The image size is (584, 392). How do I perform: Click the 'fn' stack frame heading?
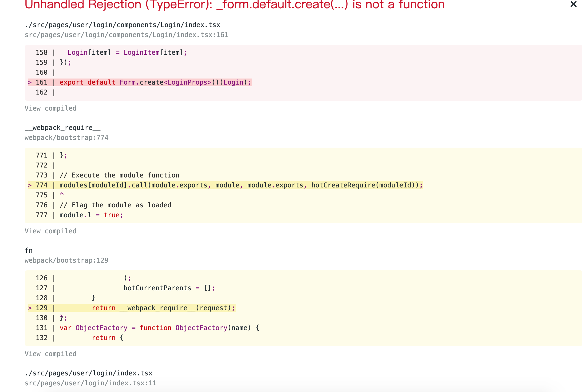pyautogui.click(x=29, y=250)
